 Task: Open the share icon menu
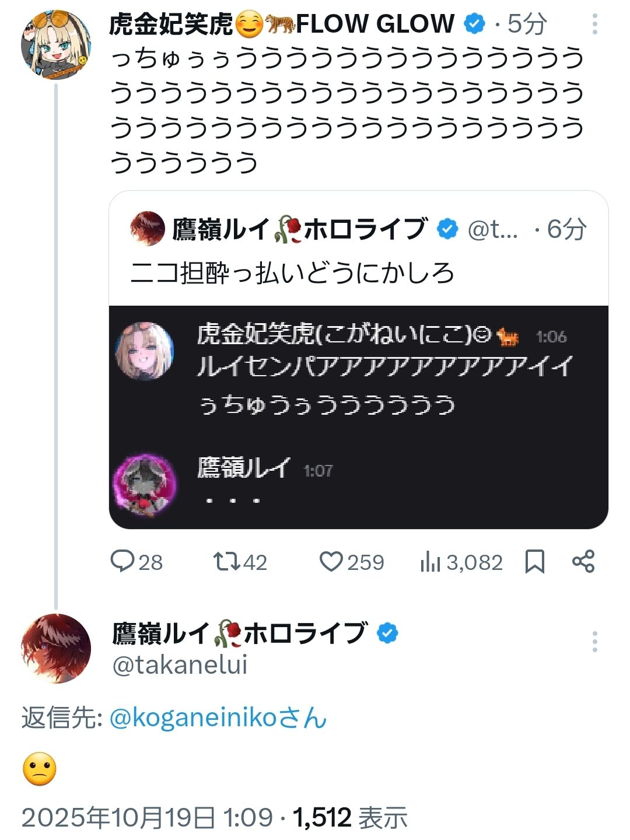click(x=583, y=561)
